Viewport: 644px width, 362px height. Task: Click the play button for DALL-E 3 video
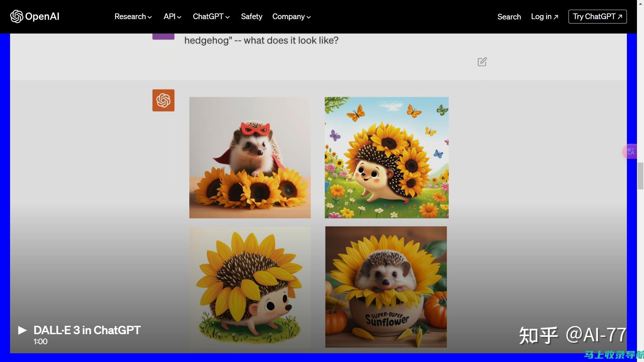(x=22, y=330)
